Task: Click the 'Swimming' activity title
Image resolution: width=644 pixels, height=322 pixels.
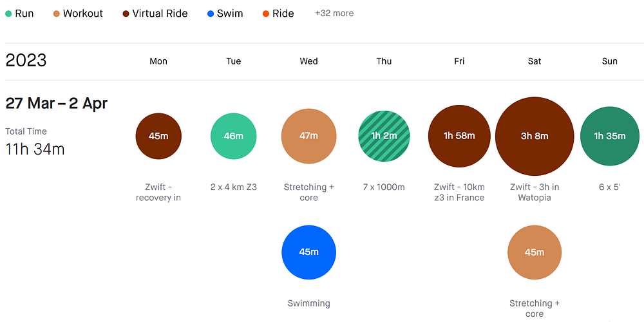Action: point(308,303)
